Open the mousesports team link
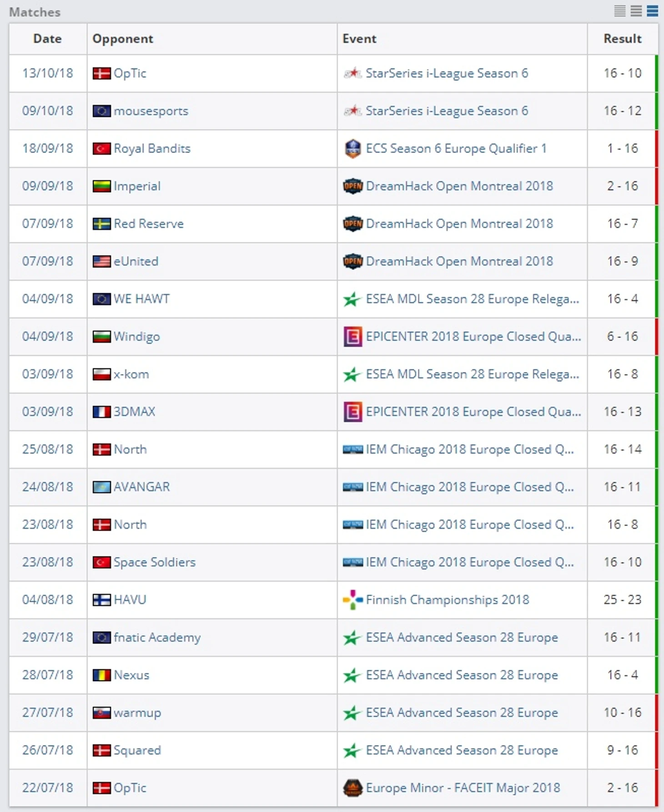Screen dimensions: 664x812 (x=151, y=111)
